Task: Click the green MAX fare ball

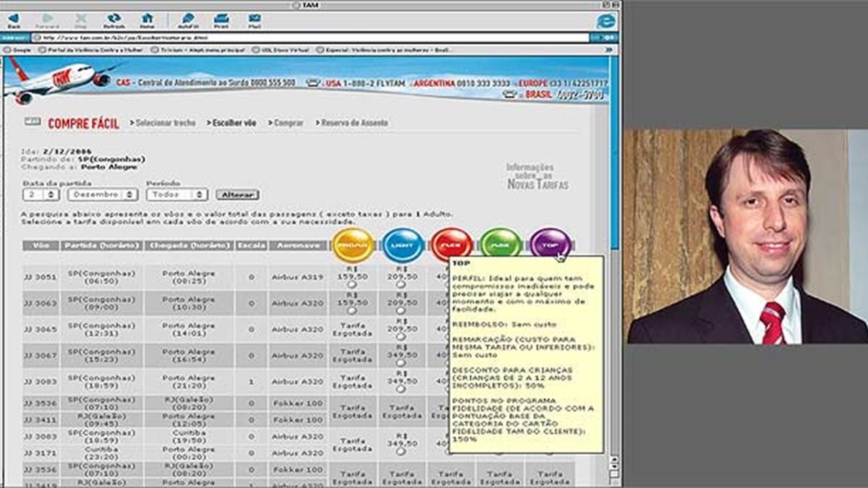Action: point(501,244)
